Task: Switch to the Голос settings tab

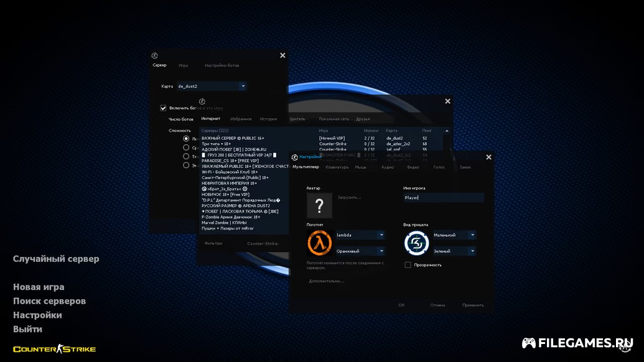Action: coord(439,167)
